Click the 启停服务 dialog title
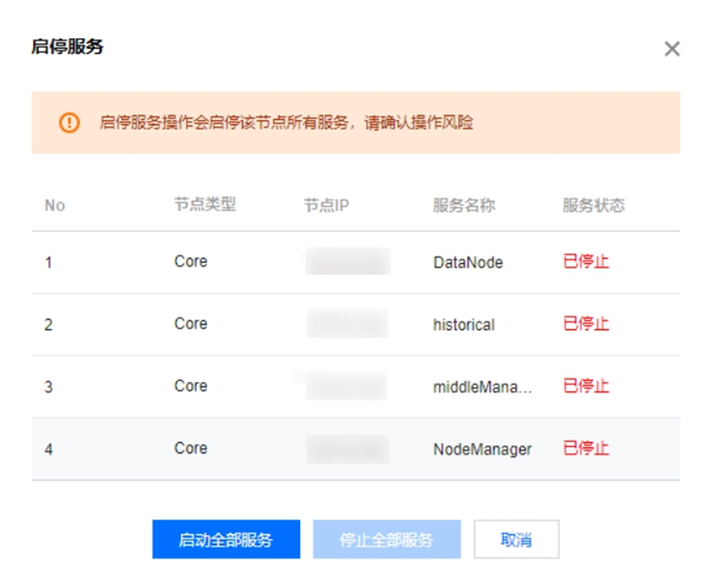Image resolution: width=712 pixels, height=588 pixels. (67, 46)
